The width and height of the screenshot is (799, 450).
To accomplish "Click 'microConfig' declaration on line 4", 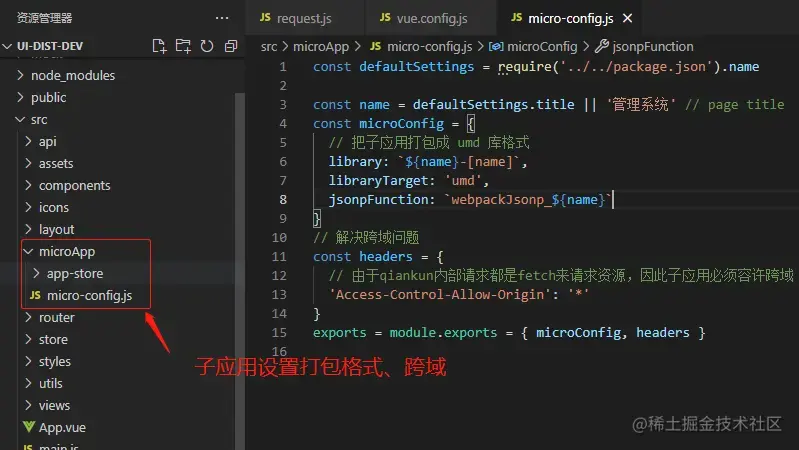I will [402, 124].
